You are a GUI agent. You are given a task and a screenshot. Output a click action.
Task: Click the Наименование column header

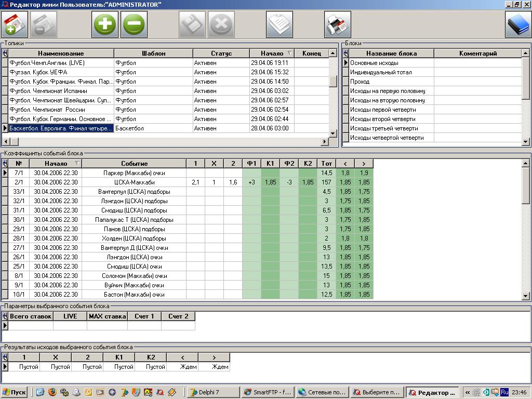pos(61,54)
